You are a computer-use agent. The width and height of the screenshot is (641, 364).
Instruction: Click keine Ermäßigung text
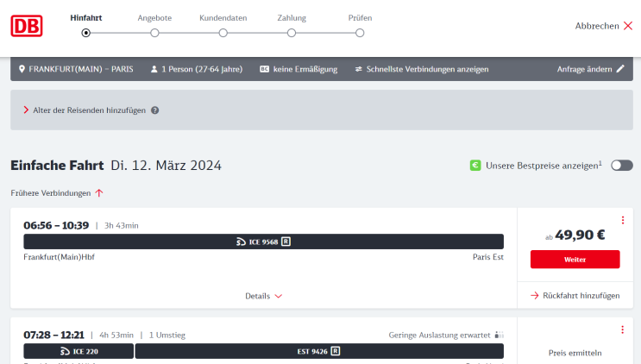click(x=305, y=69)
